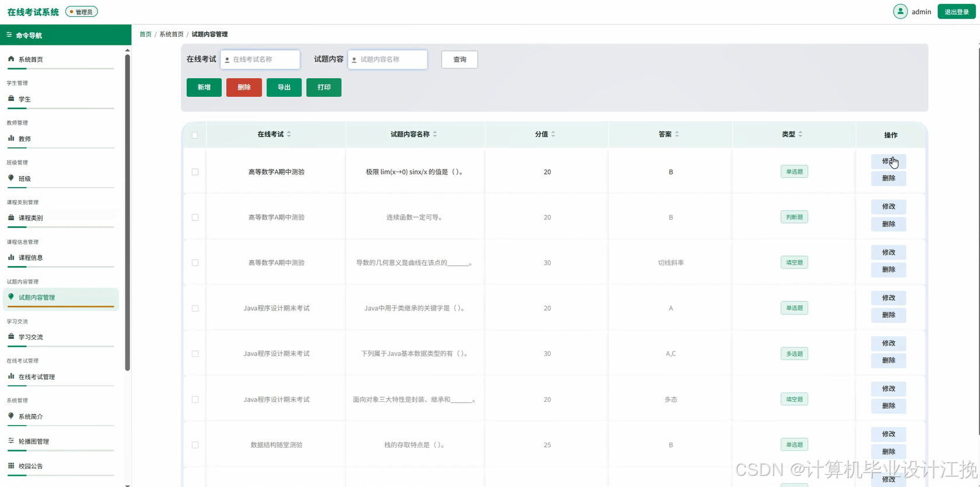The width and height of the screenshot is (980, 487).
Task: Click 删除 for the 连续函数一定可导 row
Action: click(888, 224)
